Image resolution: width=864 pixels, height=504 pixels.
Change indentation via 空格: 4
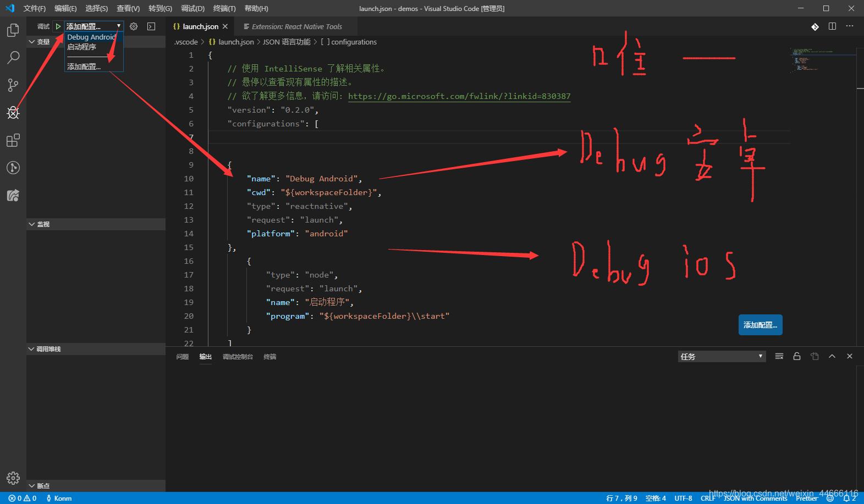click(x=656, y=498)
